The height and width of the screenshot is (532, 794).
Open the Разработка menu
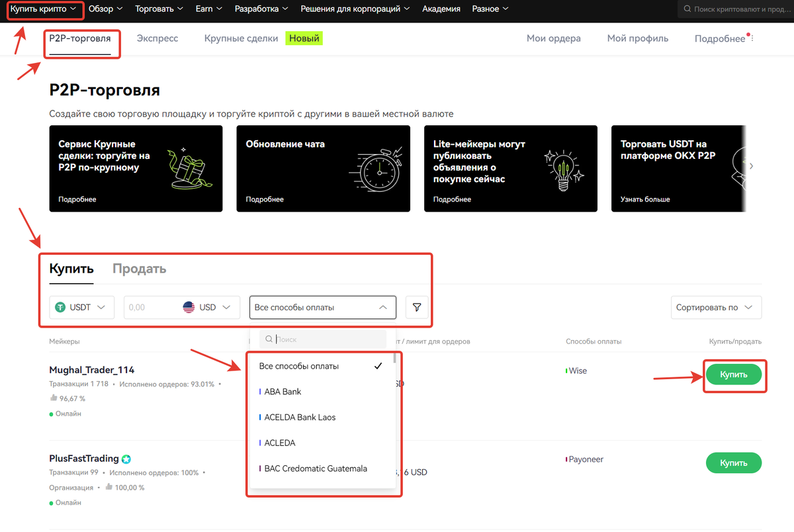pos(261,9)
